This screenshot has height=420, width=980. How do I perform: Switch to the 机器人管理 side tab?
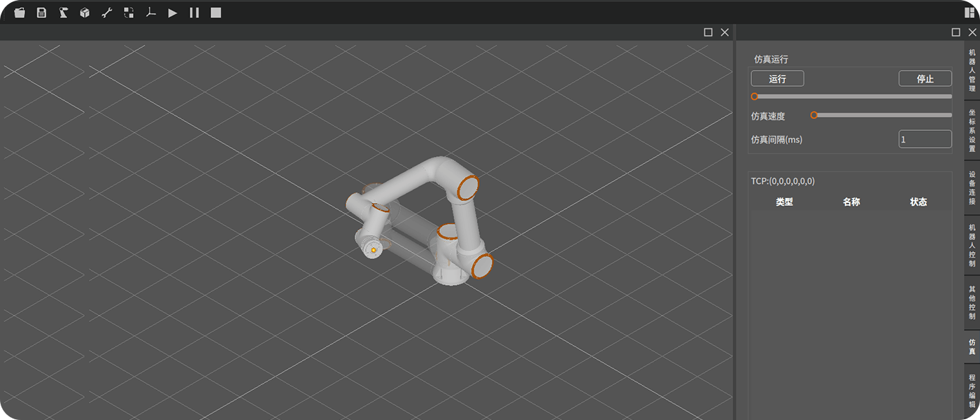(972, 70)
